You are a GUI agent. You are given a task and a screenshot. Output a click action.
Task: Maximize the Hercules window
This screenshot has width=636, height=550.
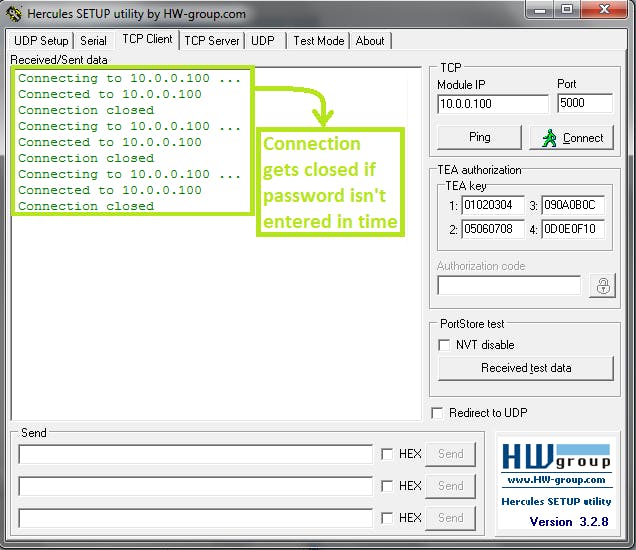567,10
